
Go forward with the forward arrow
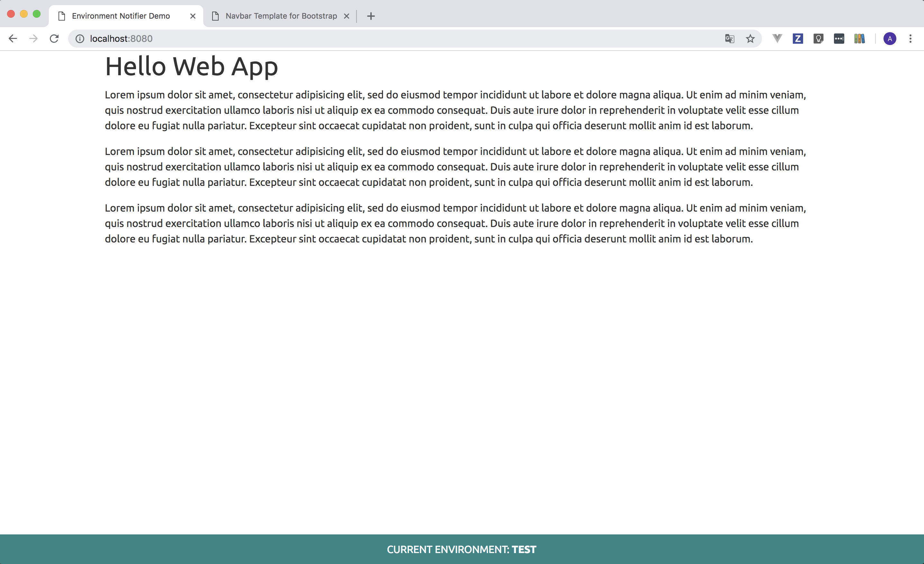[34, 39]
